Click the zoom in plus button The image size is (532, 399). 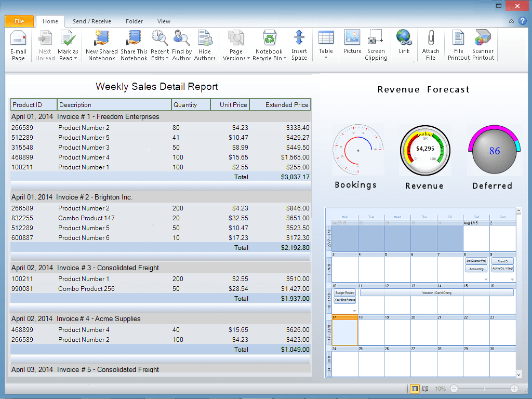[514, 389]
